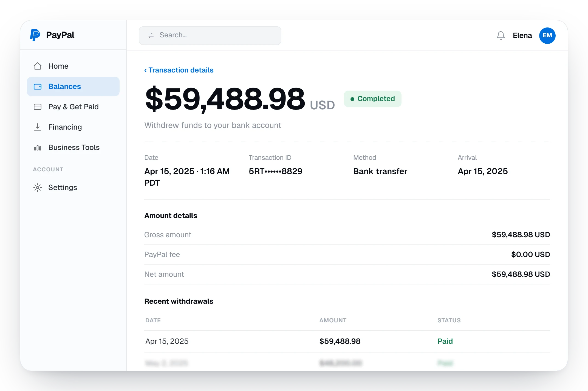Image resolution: width=588 pixels, height=391 pixels.
Task: Click the Arrival date Apr 15, 2025
Action: (483, 171)
